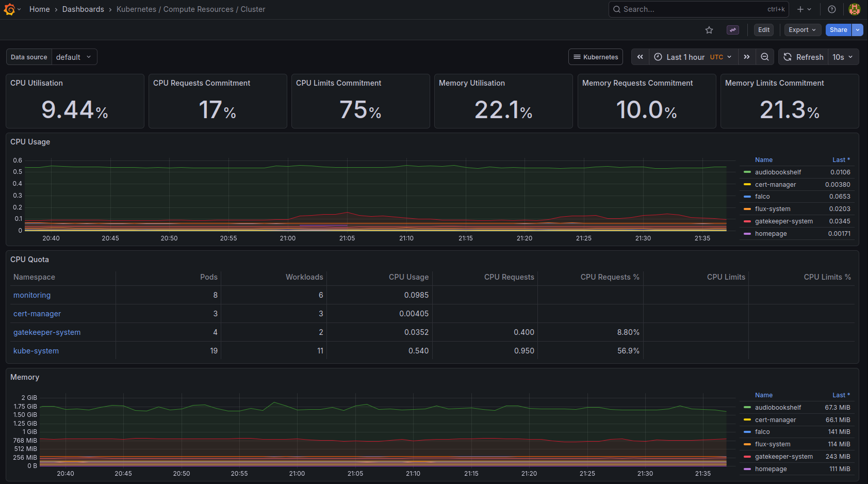
Task: Open the Last 1 hour time picker
Action: pos(693,57)
